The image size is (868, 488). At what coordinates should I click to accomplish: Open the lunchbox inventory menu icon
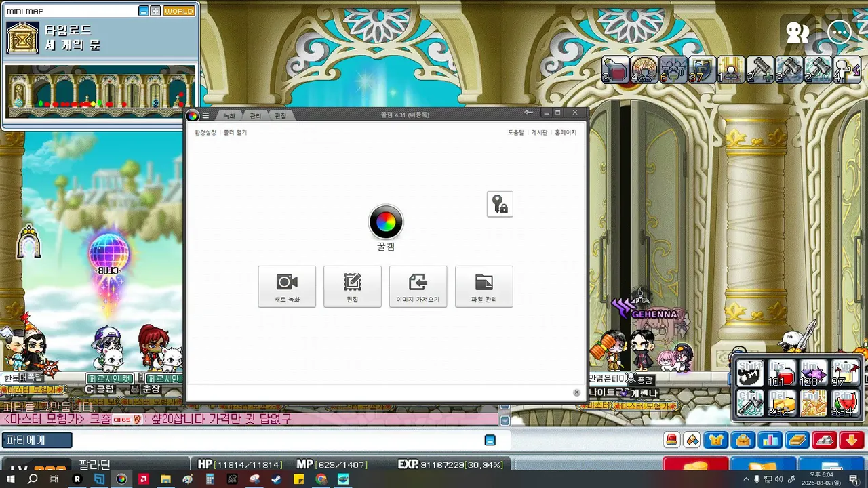[x=743, y=441]
